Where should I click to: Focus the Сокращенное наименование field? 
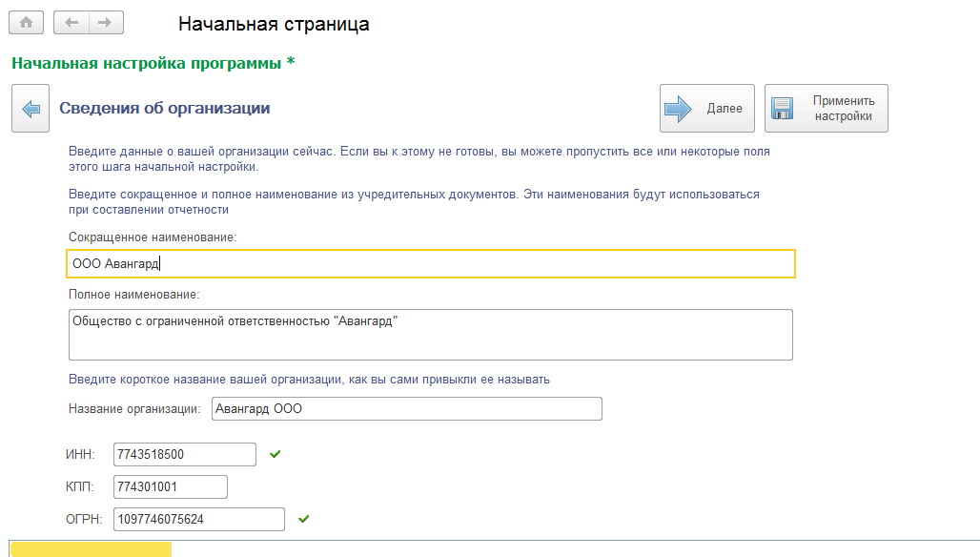[431, 264]
